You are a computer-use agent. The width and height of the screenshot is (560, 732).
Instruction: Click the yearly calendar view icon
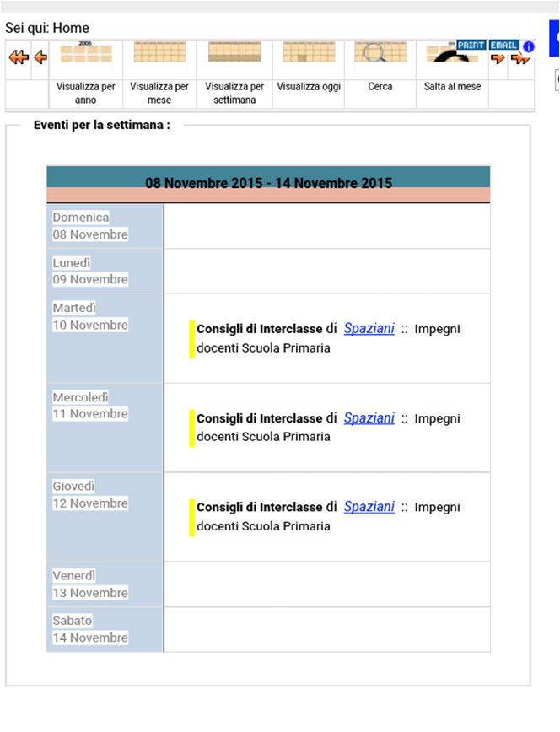[x=86, y=52]
